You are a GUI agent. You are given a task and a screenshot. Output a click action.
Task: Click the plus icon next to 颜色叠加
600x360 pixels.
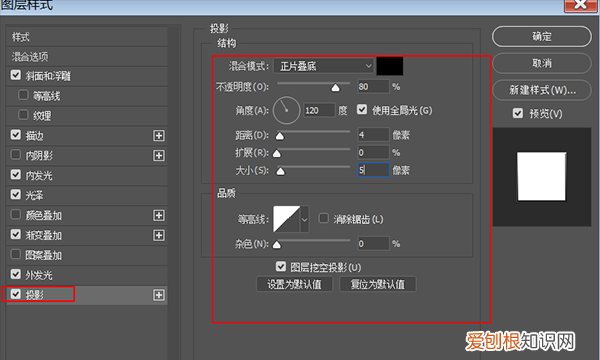coord(159,215)
